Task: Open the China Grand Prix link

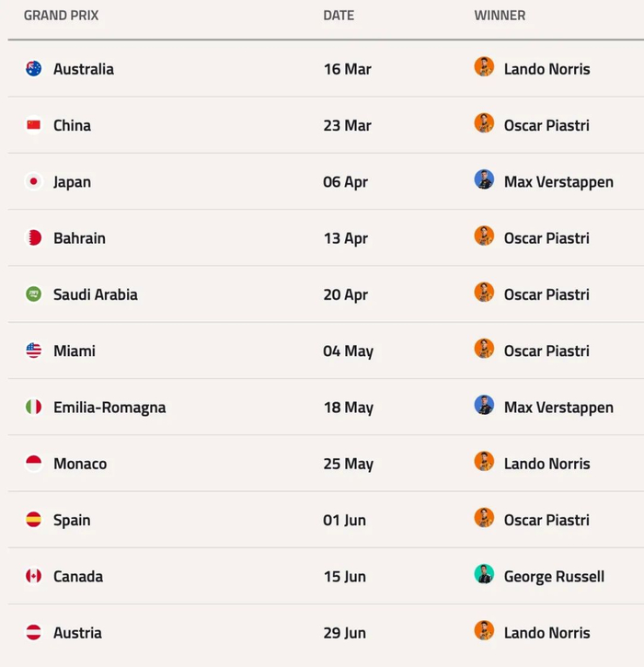Action: pos(72,126)
